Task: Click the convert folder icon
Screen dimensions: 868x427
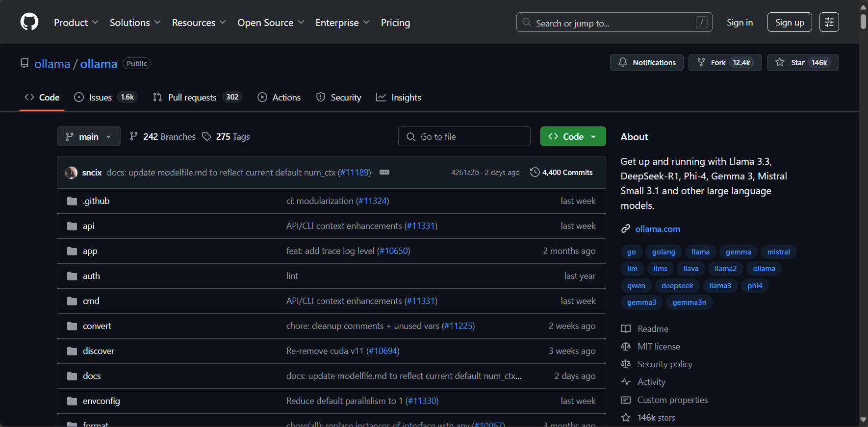Action: tap(72, 326)
